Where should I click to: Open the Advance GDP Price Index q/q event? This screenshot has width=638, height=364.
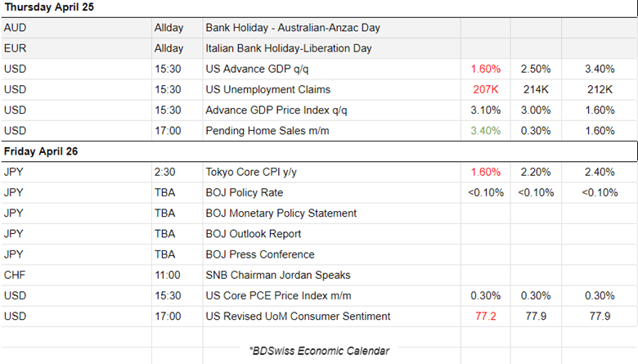pyautogui.click(x=279, y=110)
